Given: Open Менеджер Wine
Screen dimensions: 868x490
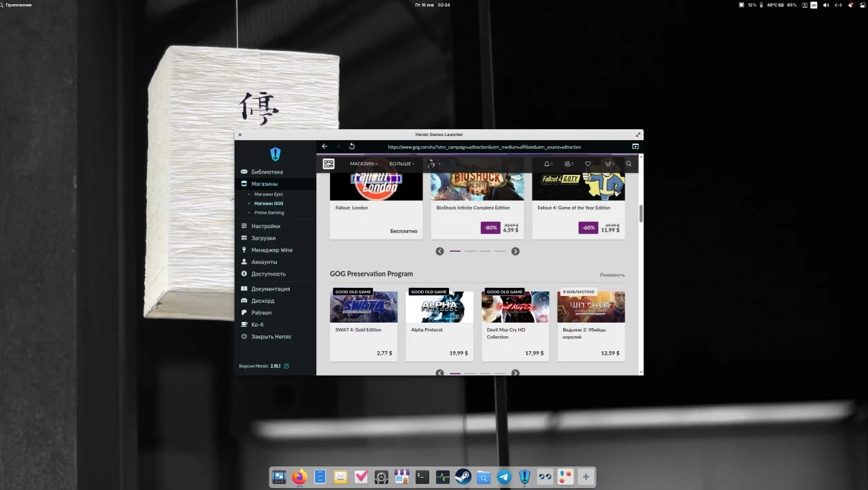Looking at the screenshot, I should [275, 250].
